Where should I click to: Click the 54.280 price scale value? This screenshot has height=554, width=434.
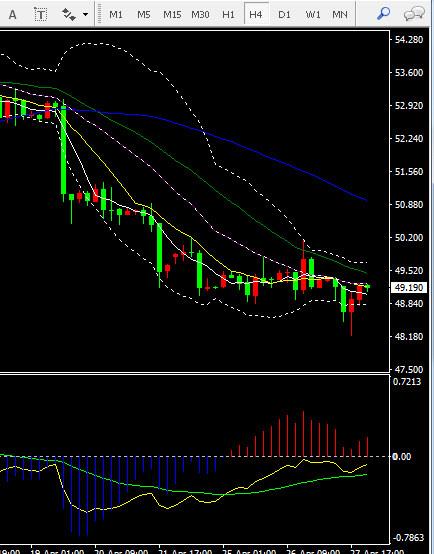(x=409, y=39)
